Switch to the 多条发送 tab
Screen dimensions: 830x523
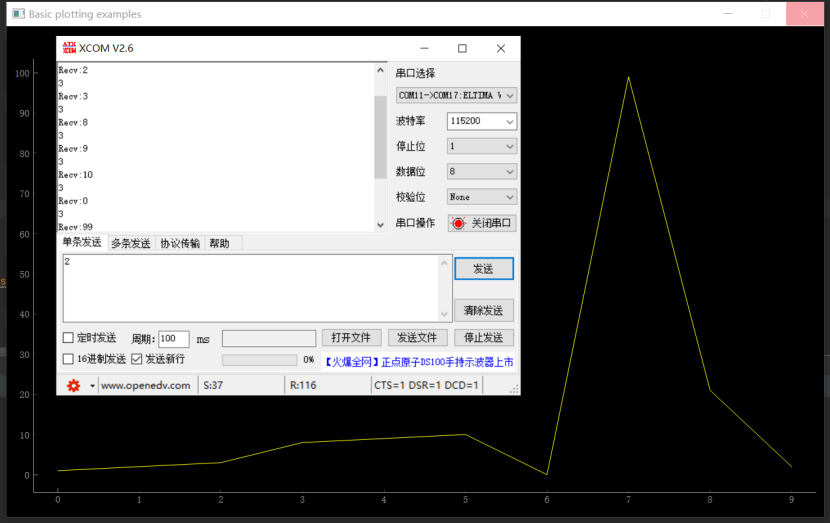coord(130,243)
